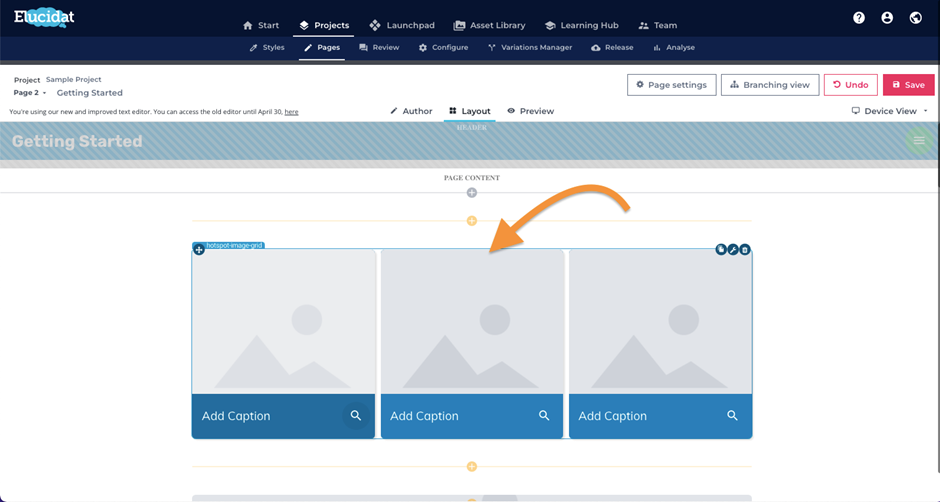Open the Team section
This screenshot has height=502, width=940.
(658, 25)
